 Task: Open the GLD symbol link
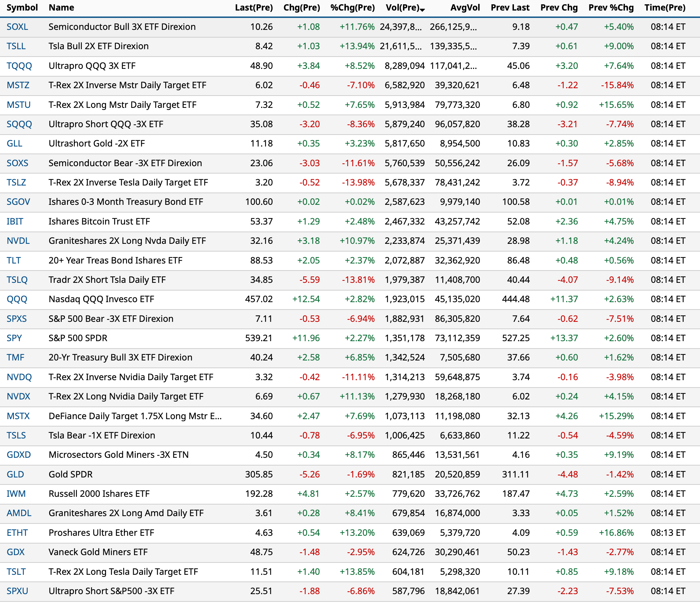click(x=15, y=475)
